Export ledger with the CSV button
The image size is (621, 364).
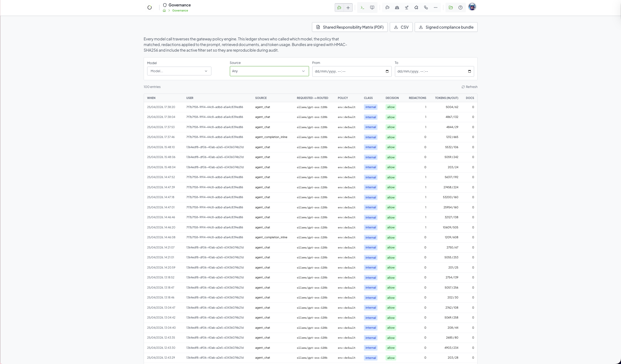click(401, 27)
